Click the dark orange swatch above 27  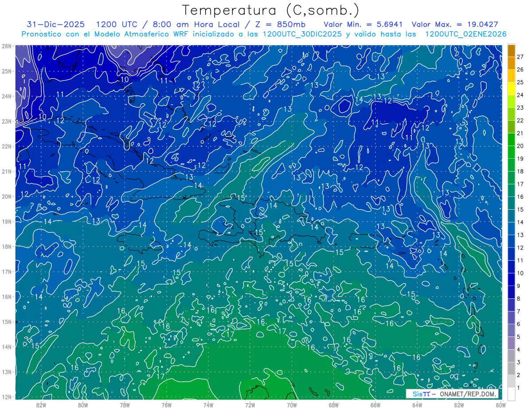(x=511, y=50)
